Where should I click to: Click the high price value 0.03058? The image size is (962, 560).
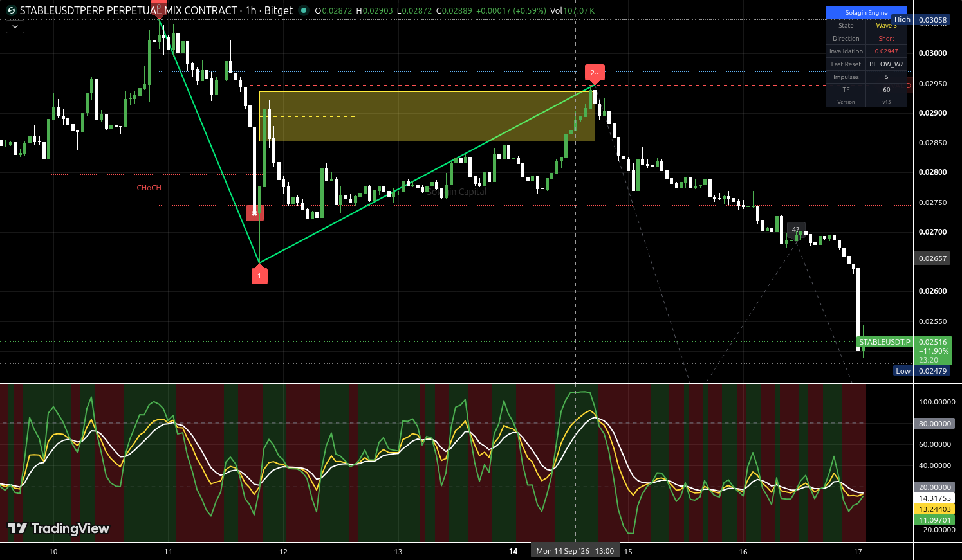[x=932, y=20]
